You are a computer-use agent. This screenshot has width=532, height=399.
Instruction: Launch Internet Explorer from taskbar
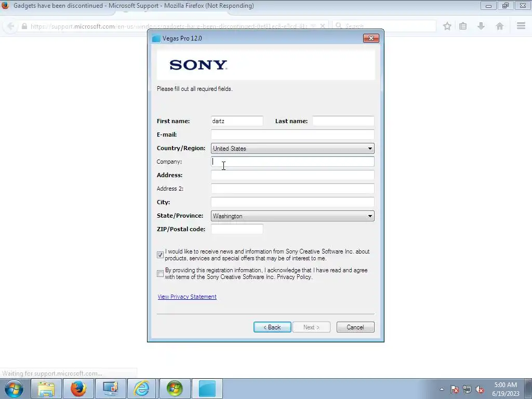coord(142,389)
